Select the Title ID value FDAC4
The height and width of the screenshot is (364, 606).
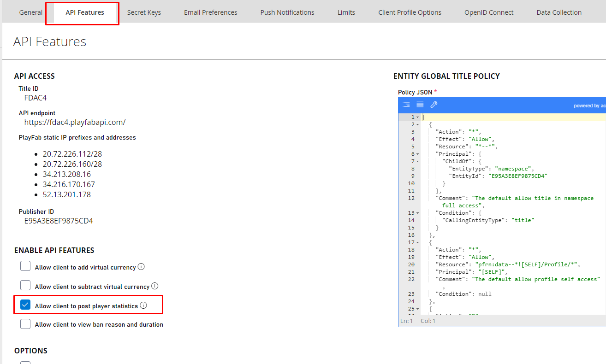(x=36, y=98)
